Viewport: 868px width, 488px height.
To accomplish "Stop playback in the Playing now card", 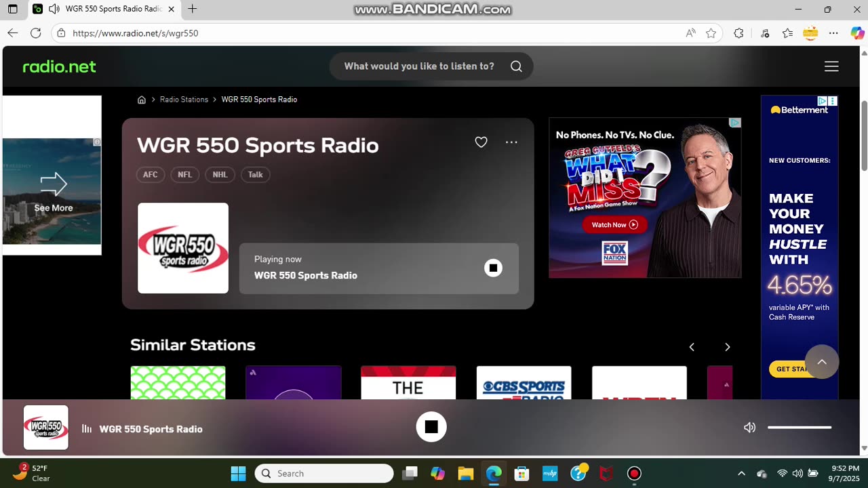I will tap(493, 268).
